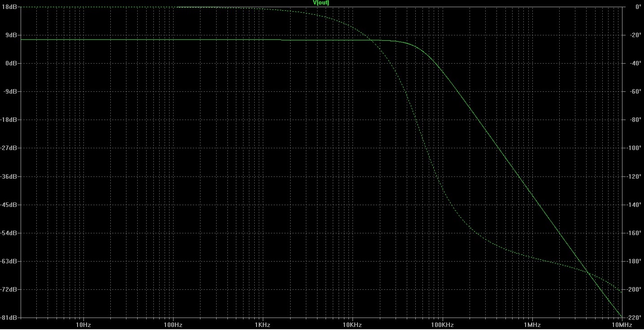Click the -54dB left axis label
Screen dimensions: 644x331
tap(9, 233)
